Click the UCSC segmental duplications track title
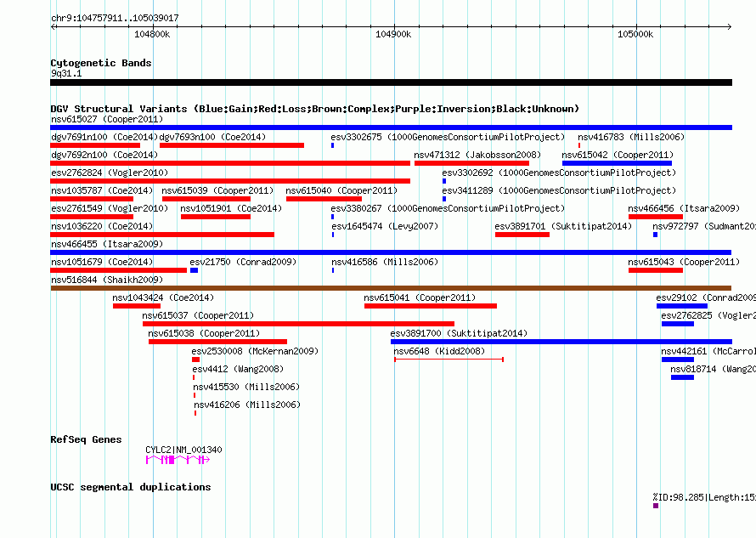 [x=131, y=487]
